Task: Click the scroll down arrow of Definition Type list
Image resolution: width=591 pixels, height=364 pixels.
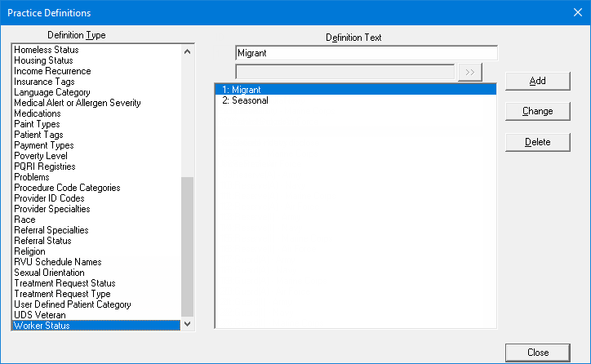Action: coord(188,324)
